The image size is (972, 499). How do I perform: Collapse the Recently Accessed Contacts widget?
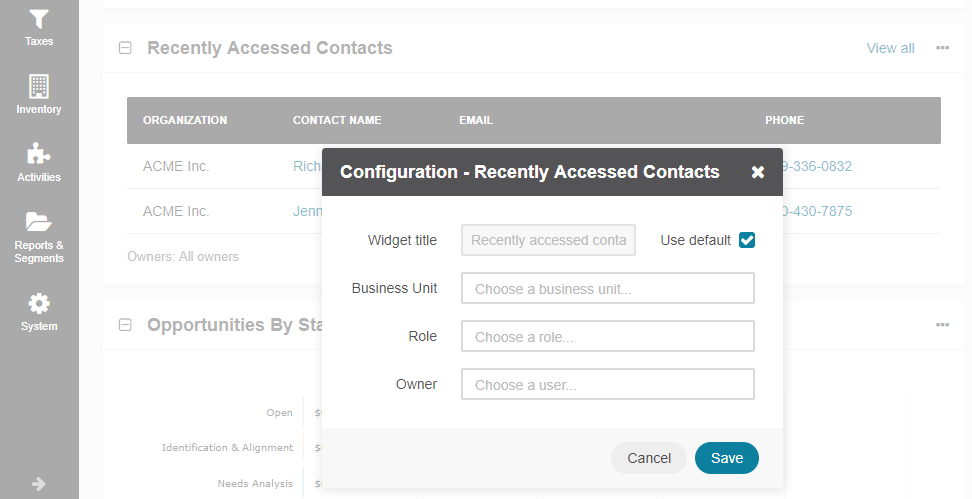(125, 48)
